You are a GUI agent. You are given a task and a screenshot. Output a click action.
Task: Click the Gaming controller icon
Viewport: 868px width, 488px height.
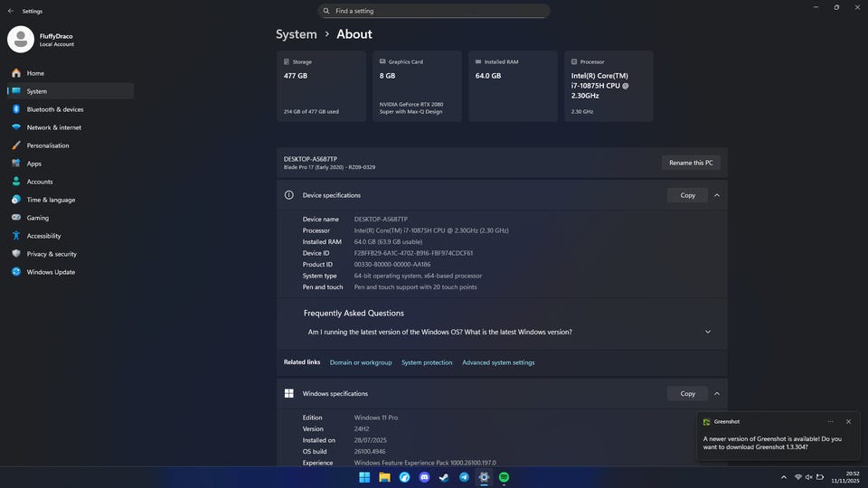coord(16,218)
